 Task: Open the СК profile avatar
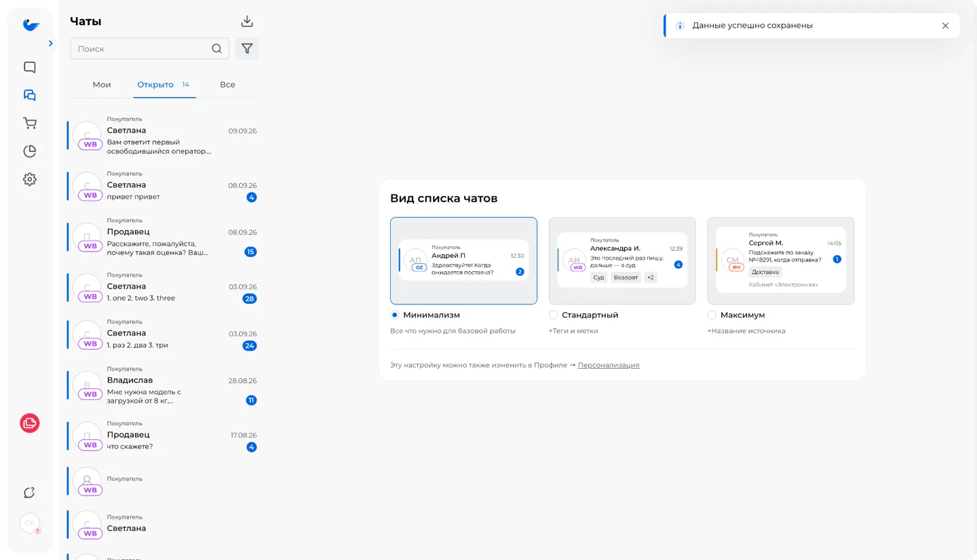click(30, 523)
